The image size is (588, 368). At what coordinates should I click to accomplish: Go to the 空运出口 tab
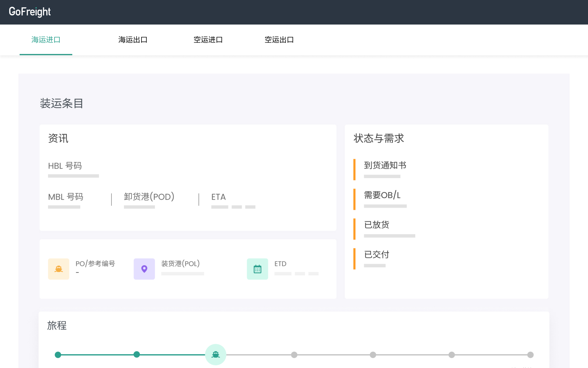coord(279,40)
